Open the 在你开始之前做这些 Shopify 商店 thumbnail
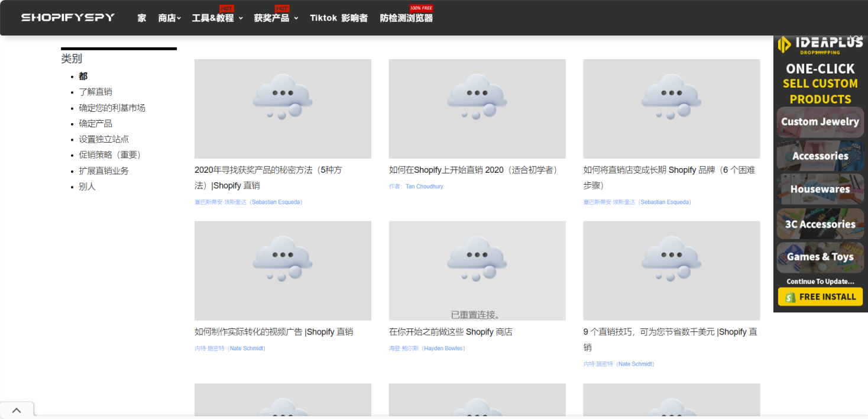 [477, 270]
